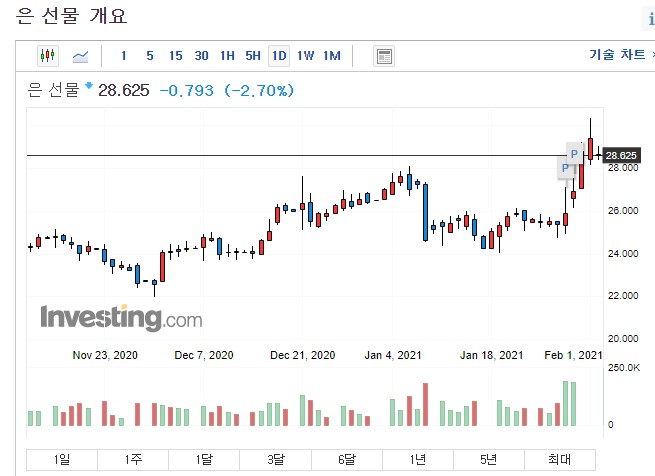
Task: Select the 15 minute interval
Action: click(x=176, y=56)
